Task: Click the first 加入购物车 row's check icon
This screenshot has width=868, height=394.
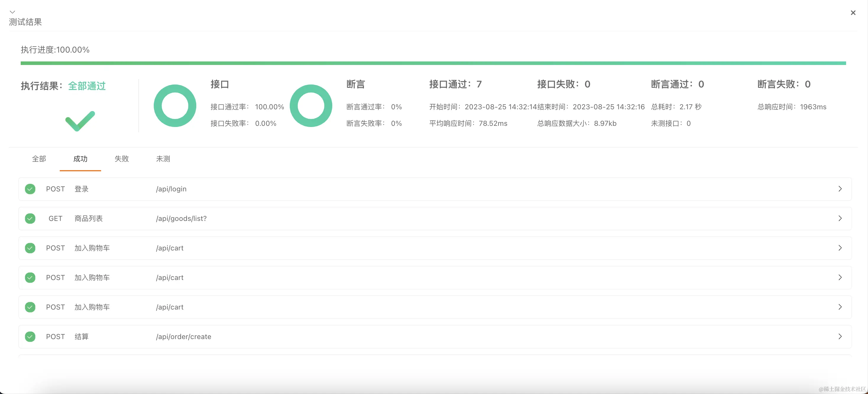Action: [30, 248]
